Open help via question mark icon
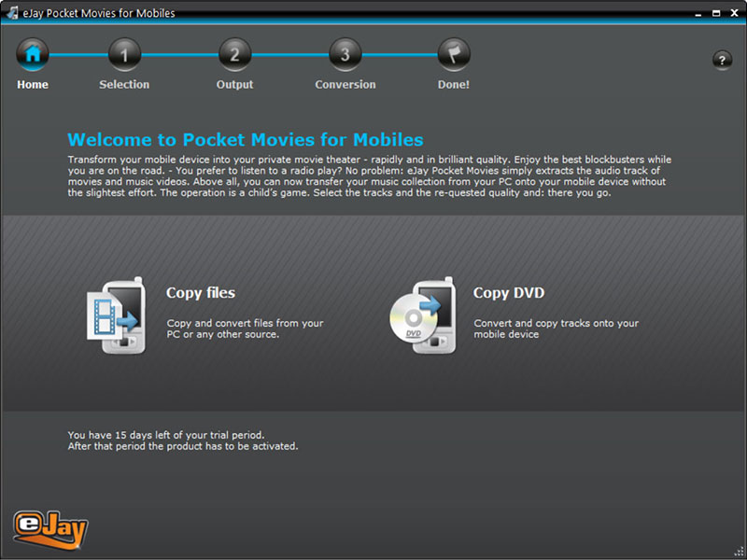Image resolution: width=747 pixels, height=560 pixels. pyautogui.click(x=722, y=61)
